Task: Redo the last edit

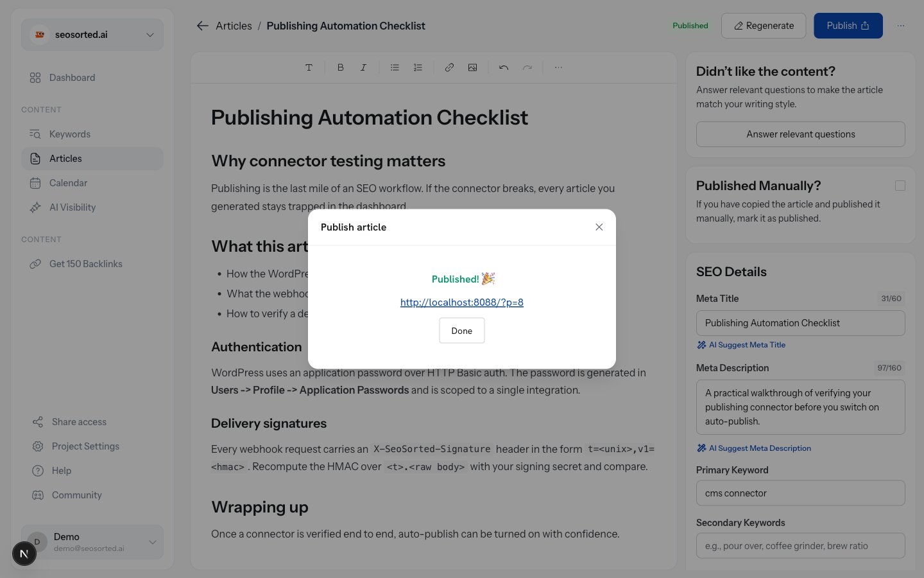Action: (527, 67)
